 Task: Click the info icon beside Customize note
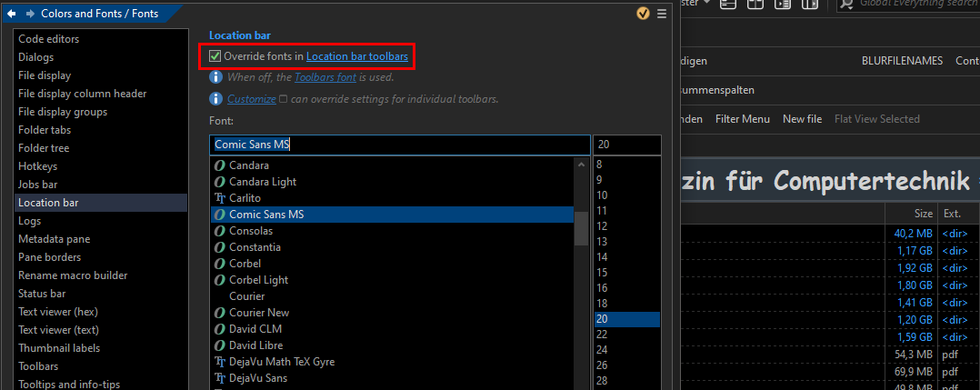tap(215, 99)
